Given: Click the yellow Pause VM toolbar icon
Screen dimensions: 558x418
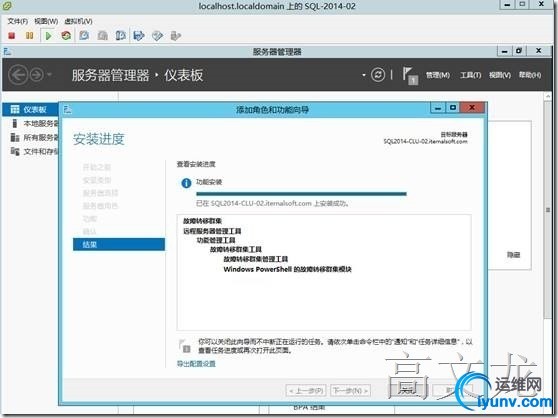Looking at the screenshot, I should pos(30,36).
